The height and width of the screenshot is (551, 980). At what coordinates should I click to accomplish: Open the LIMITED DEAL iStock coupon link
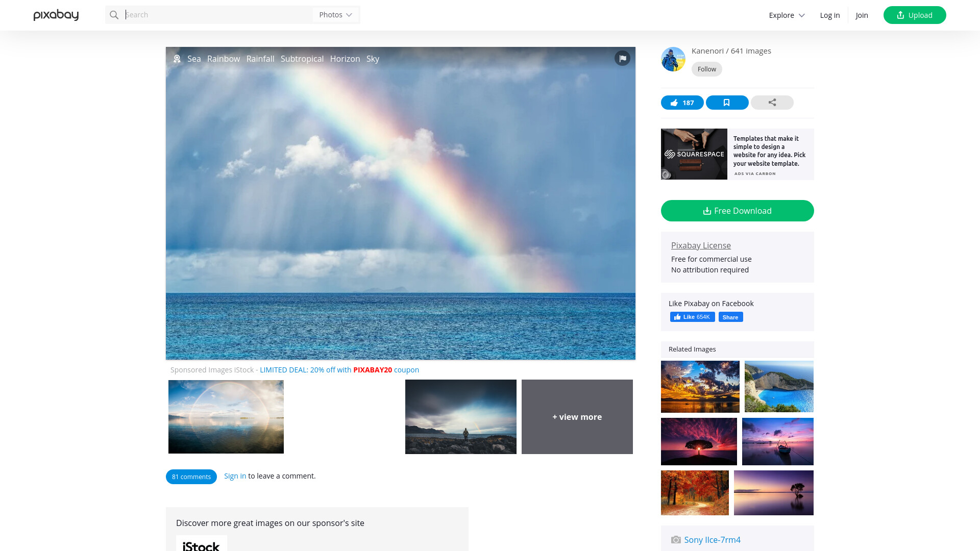tap(339, 370)
